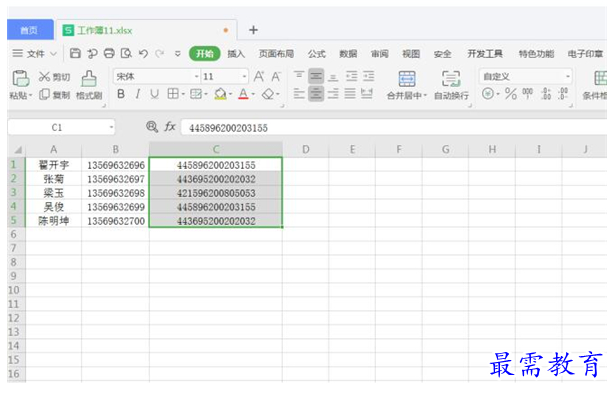Viewport: 611px width, 396px height.
Task: Click the Print icon in quick toolbar
Action: (109, 53)
